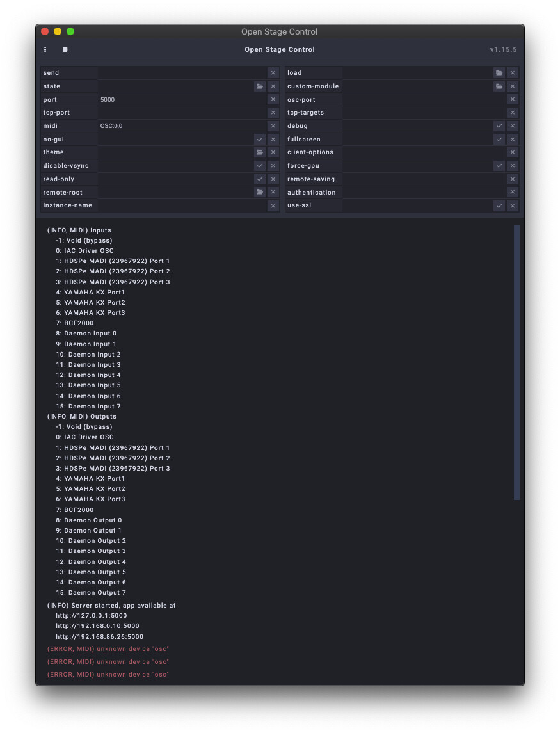Toggle the read-only checkmark

(259, 179)
